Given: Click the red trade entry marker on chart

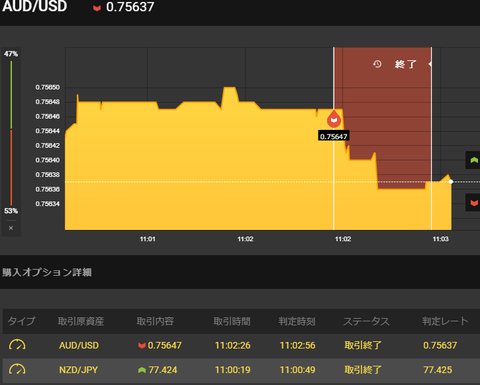Looking at the screenshot, I should click(334, 119).
